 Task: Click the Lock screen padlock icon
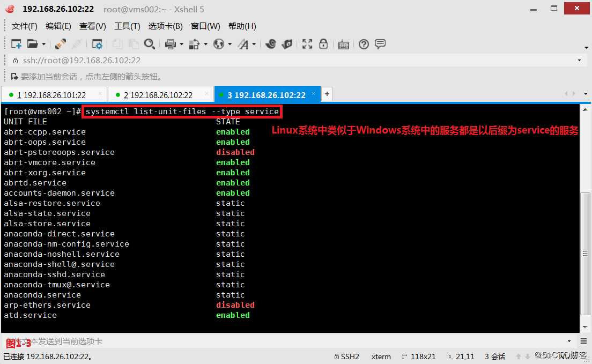323,44
